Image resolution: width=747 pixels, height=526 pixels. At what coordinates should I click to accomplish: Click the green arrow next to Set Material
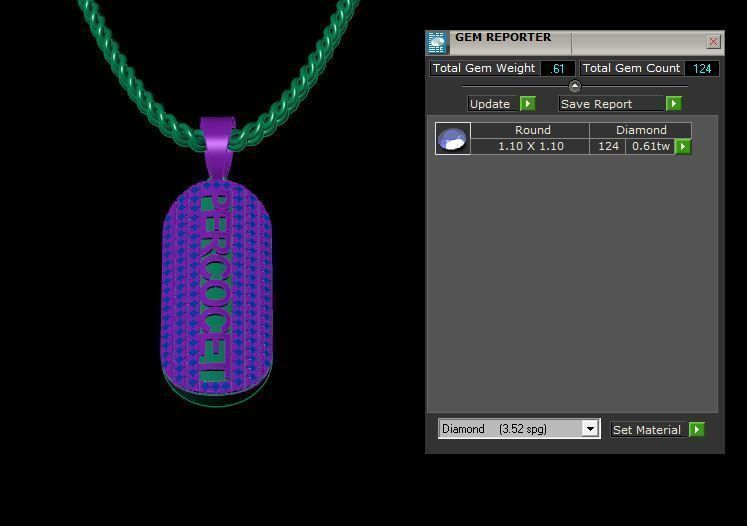[x=697, y=429]
